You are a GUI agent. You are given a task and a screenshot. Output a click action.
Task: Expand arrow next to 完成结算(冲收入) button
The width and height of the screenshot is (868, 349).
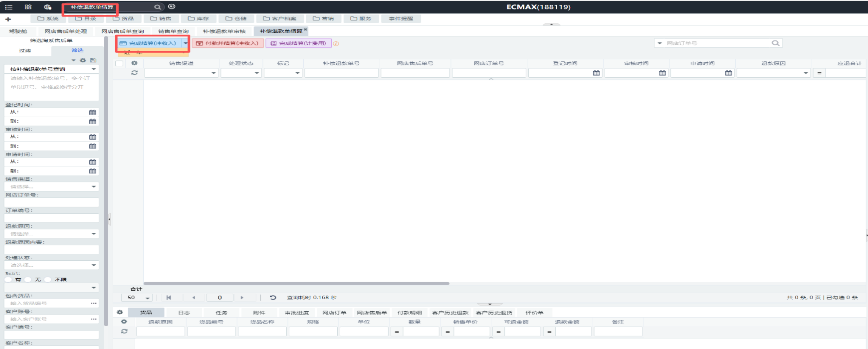coord(186,43)
